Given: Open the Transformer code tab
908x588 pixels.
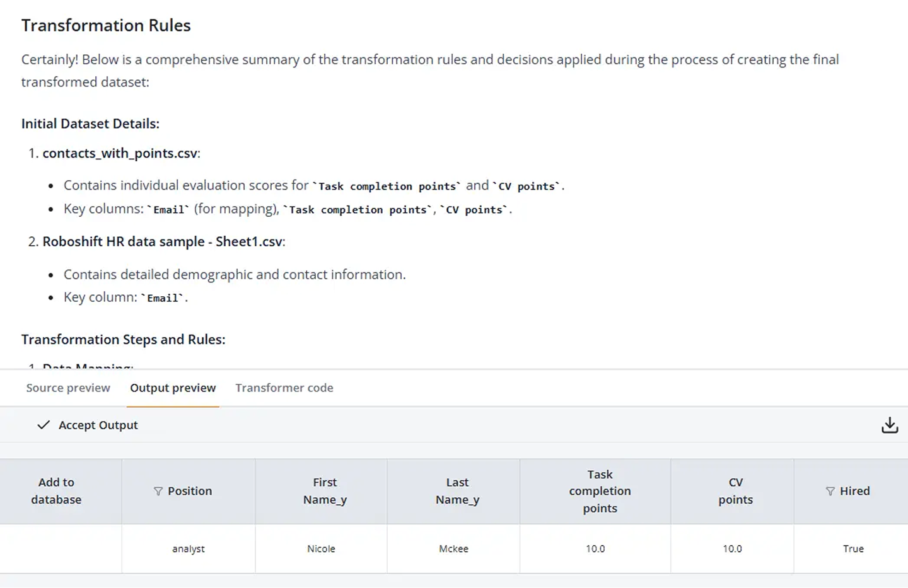Looking at the screenshot, I should pos(284,388).
